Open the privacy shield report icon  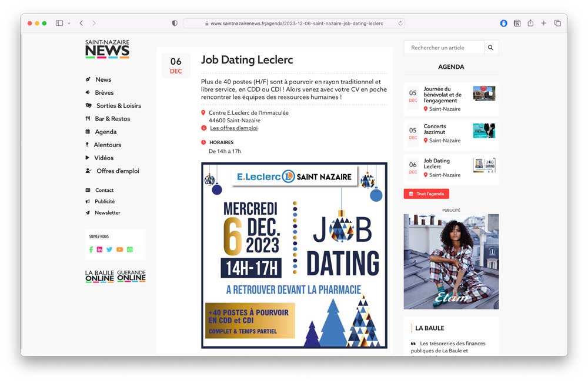[175, 24]
